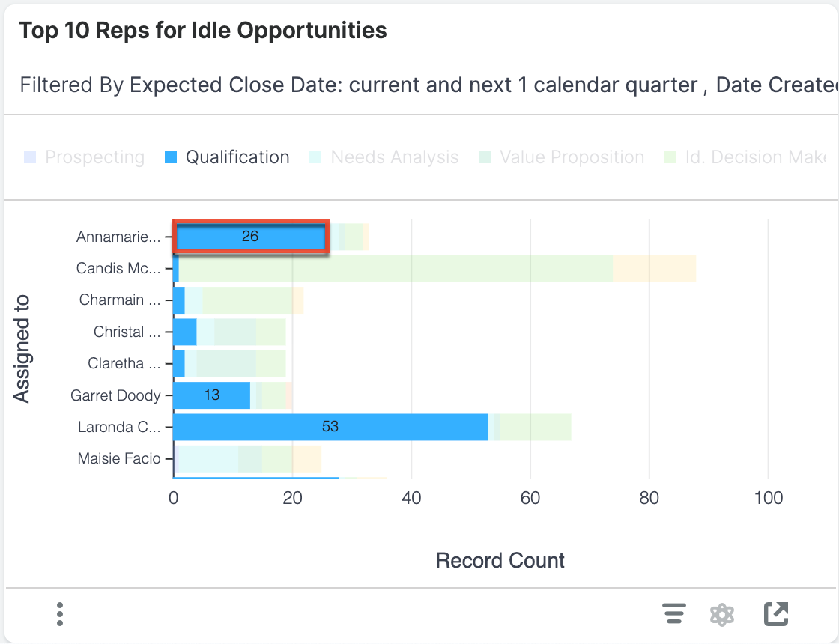Click Charmain's orange bar segment

point(298,300)
